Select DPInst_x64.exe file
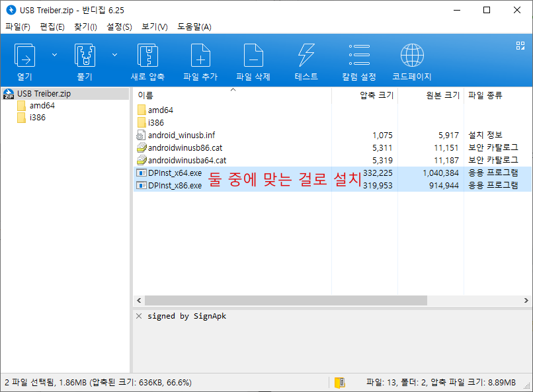 point(175,173)
